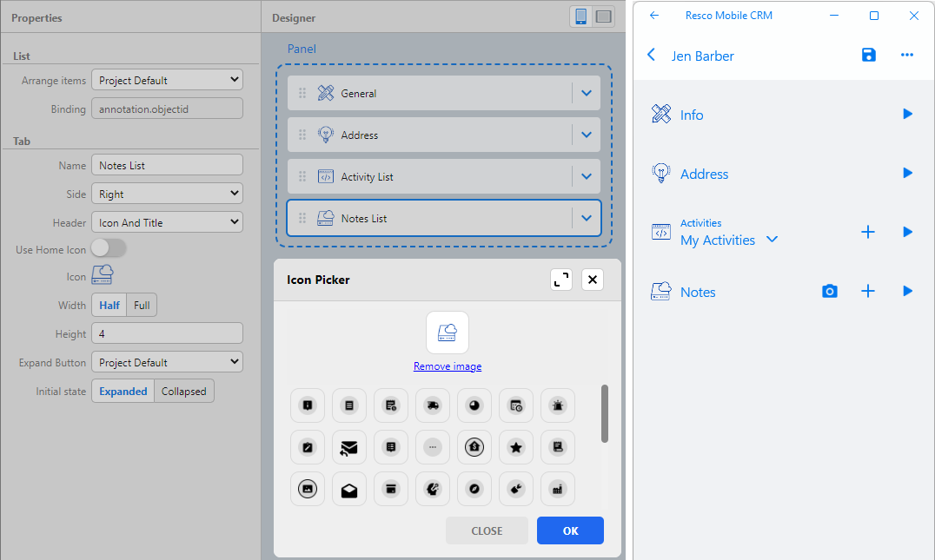Switch designer to phone layout view
Viewport: 935px width, 560px height.
[580, 16]
